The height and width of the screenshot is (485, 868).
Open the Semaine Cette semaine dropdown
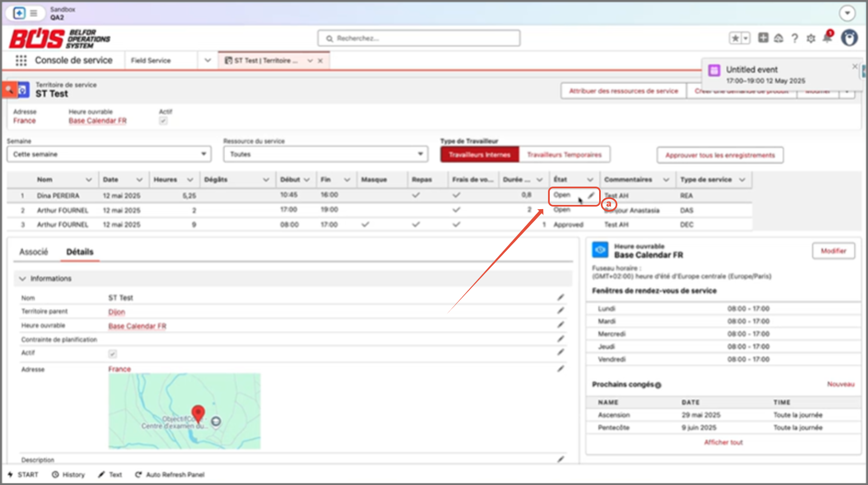(x=109, y=154)
